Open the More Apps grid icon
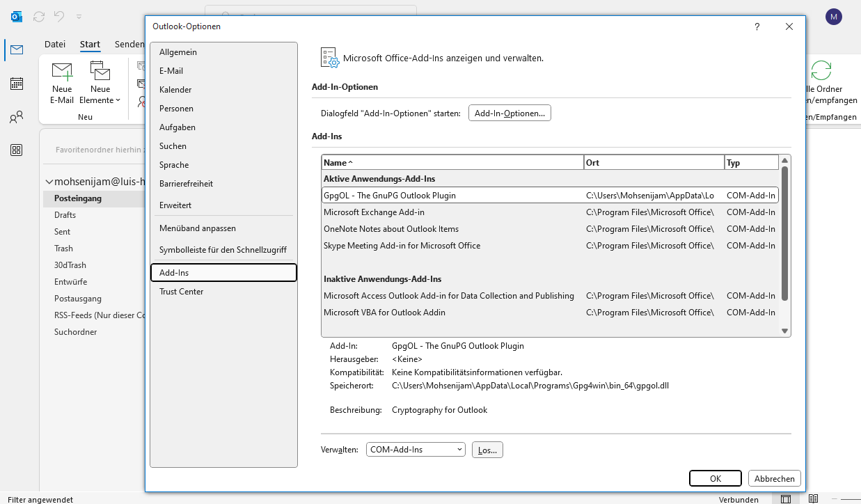Screen dimensions: 861x504 pos(17,150)
